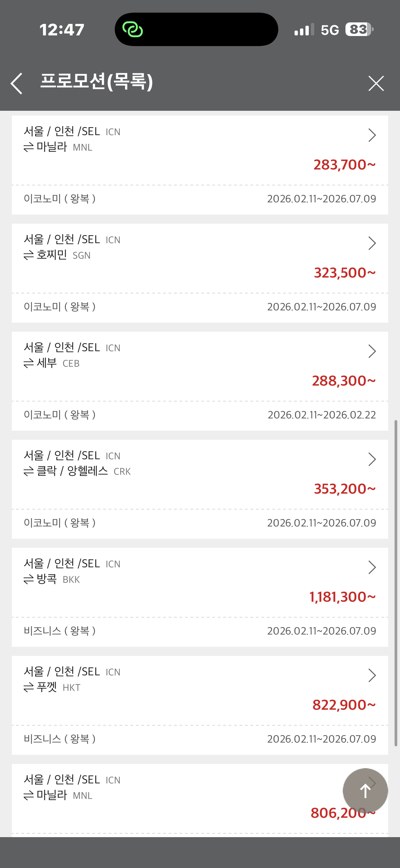Close the promotion list page
400x868 pixels.
tap(376, 83)
